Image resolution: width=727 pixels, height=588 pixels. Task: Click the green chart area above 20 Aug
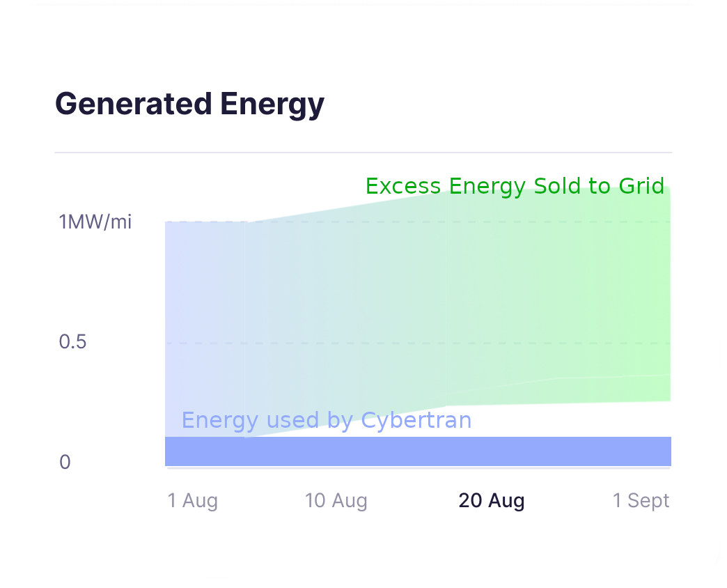click(x=491, y=293)
